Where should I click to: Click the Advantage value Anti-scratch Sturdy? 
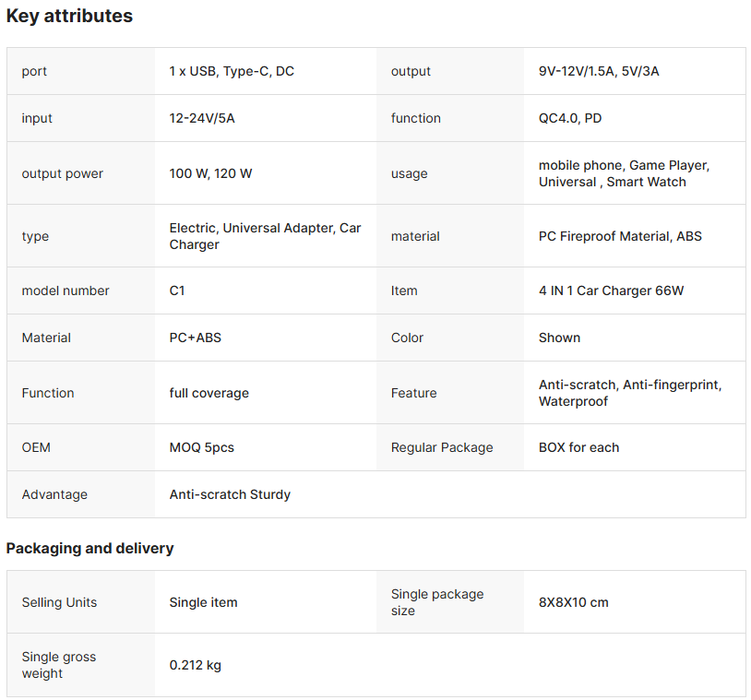pyautogui.click(x=230, y=494)
